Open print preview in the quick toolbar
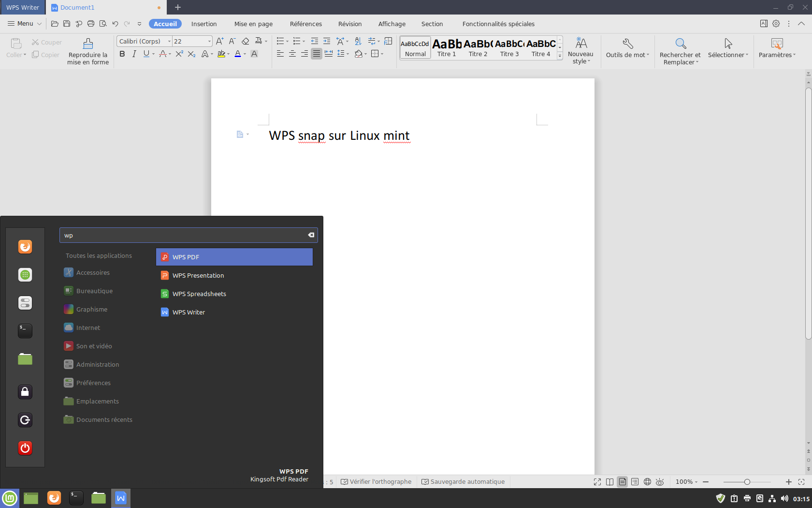The height and width of the screenshot is (508, 812). click(x=103, y=24)
